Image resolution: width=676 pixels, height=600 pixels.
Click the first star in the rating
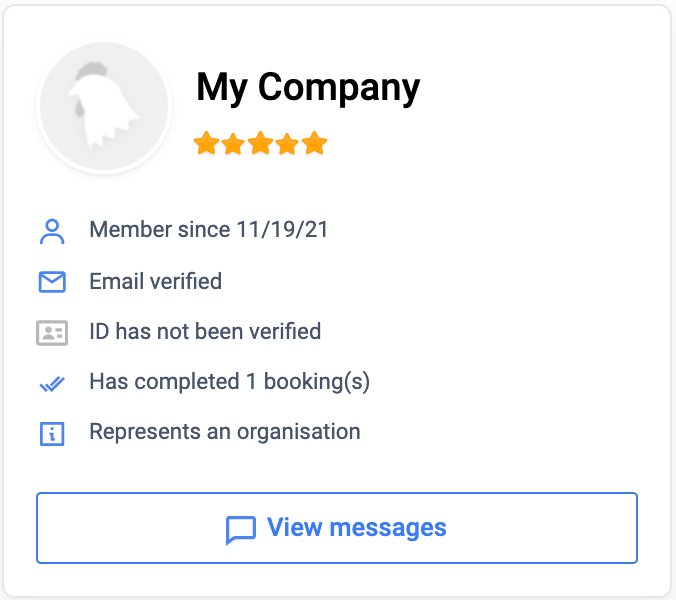click(x=206, y=144)
